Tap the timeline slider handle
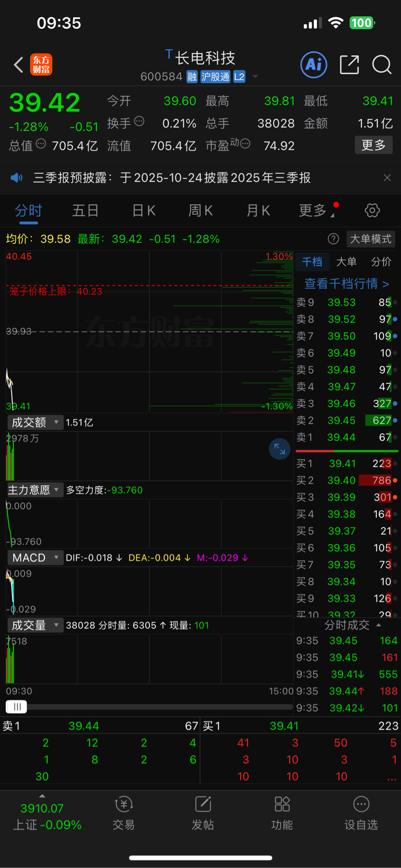Viewport: 401px width, 868px height. [x=17, y=707]
